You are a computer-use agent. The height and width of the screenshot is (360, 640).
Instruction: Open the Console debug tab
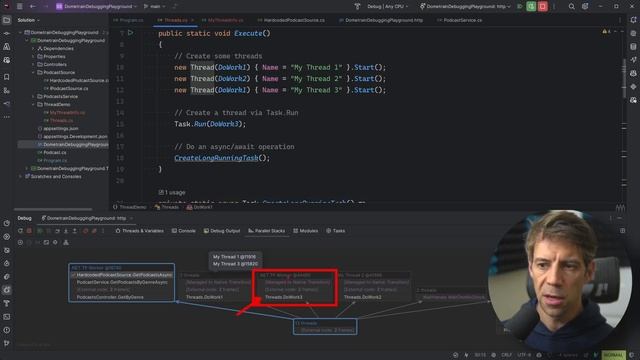click(184, 231)
